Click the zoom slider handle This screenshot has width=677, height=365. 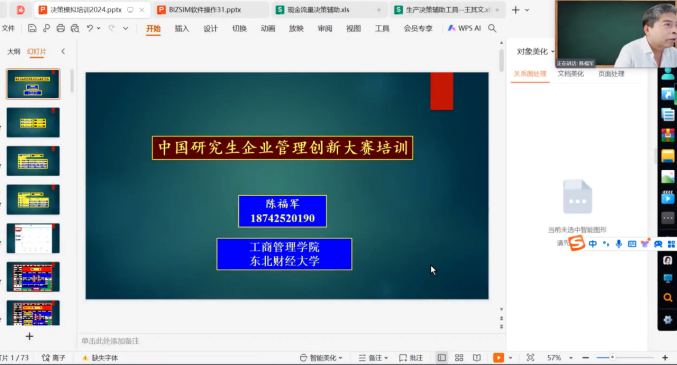612,357
